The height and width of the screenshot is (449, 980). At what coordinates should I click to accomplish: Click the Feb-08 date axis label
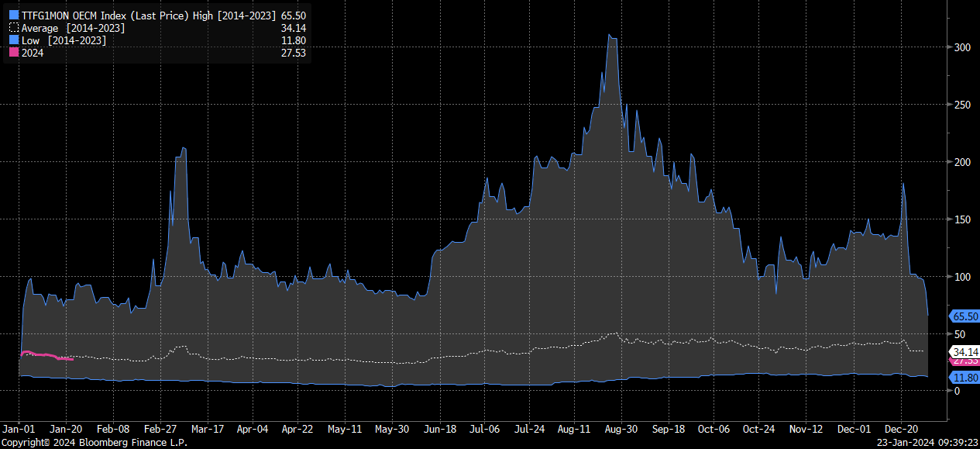pos(112,428)
